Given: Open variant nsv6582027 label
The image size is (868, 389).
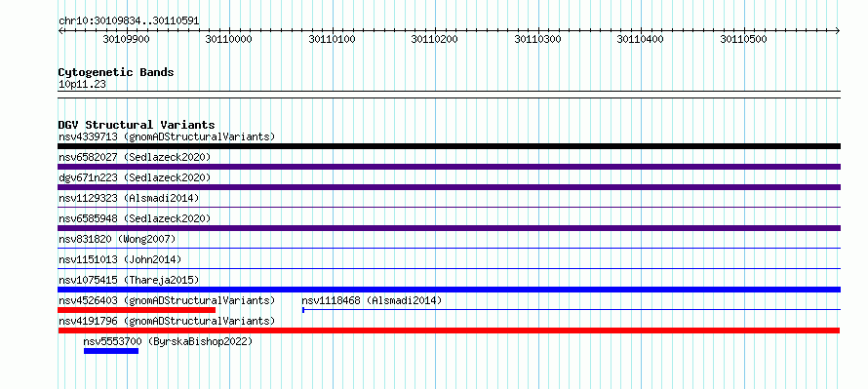Looking at the screenshot, I should pos(135,157).
